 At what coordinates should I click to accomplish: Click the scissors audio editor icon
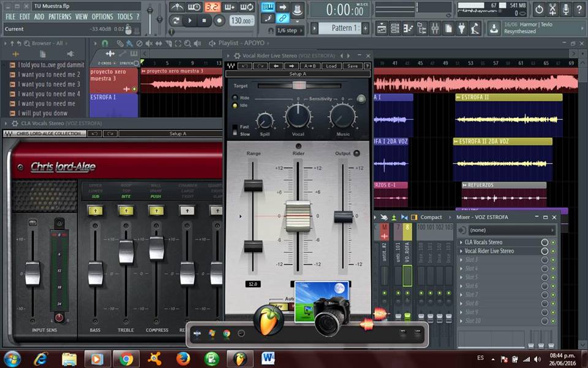(x=552, y=9)
